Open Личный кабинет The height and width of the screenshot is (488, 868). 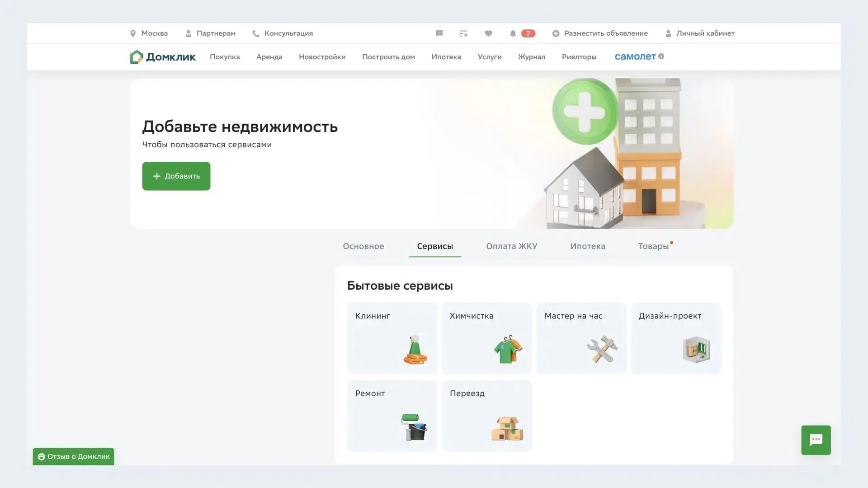click(705, 33)
